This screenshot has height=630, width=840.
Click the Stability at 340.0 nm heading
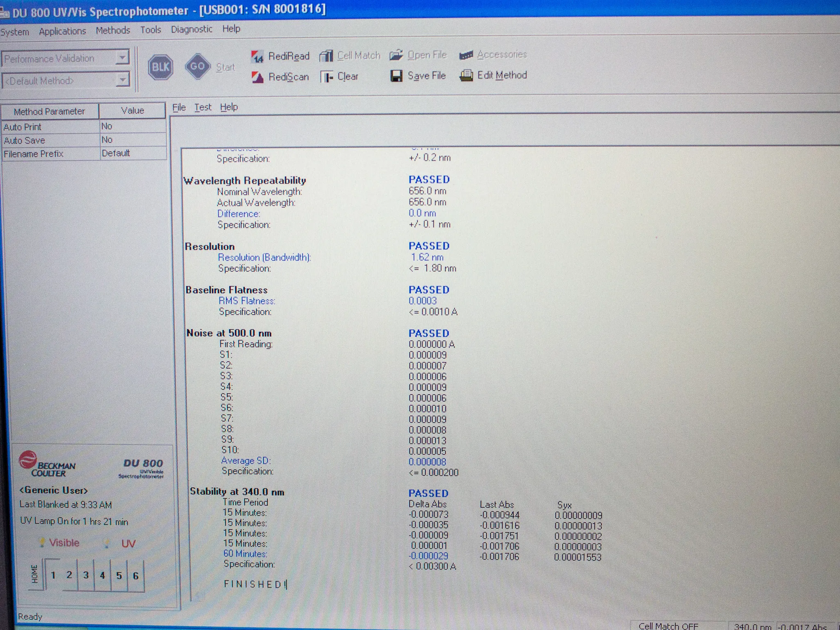click(237, 491)
